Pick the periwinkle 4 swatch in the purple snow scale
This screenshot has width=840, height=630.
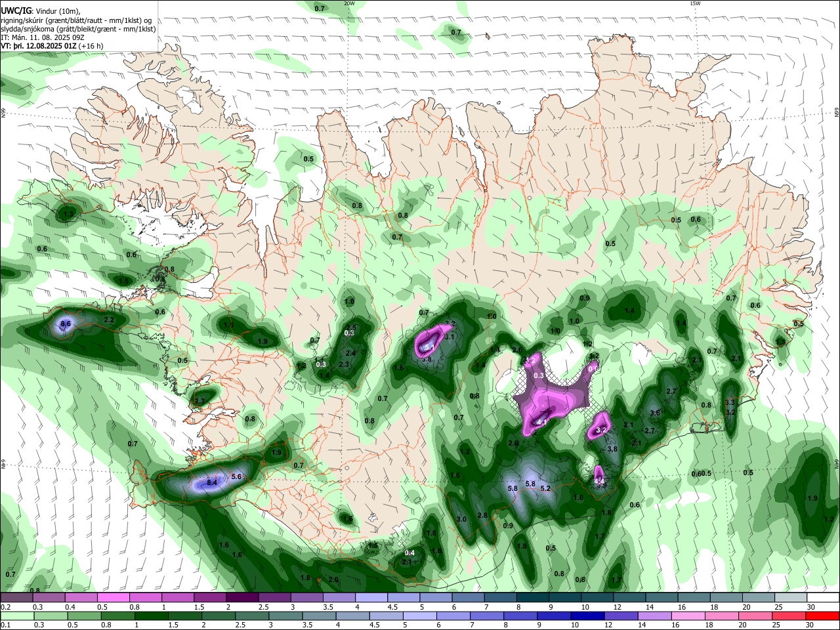371,597
